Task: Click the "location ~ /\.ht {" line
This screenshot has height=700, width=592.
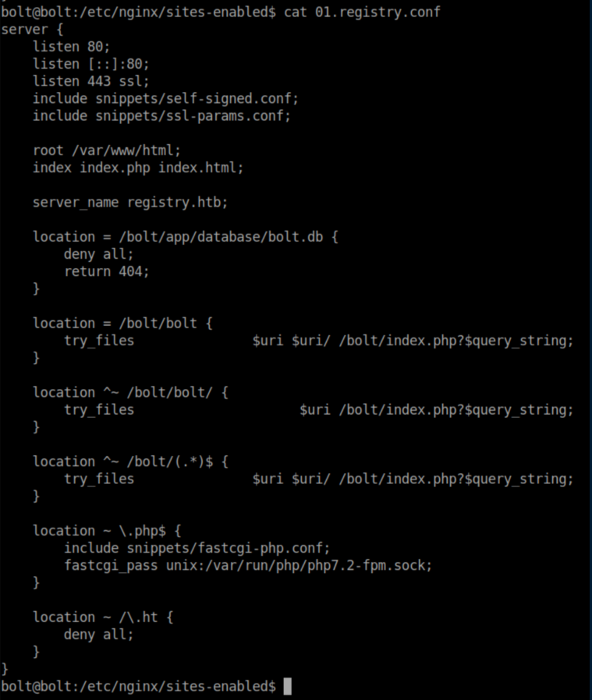Action: click(102, 617)
